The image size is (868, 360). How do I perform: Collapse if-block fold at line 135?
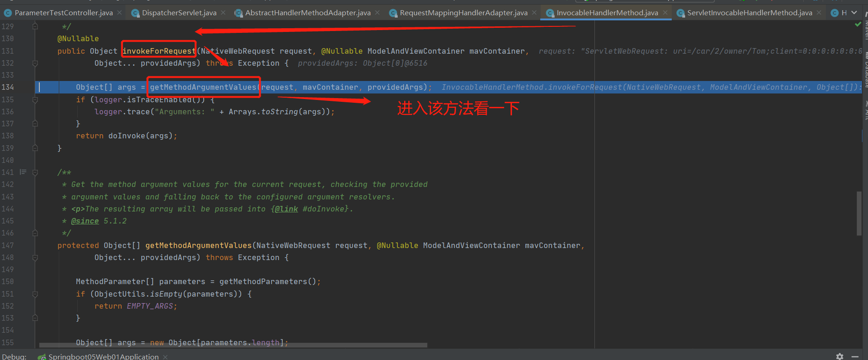(x=35, y=99)
